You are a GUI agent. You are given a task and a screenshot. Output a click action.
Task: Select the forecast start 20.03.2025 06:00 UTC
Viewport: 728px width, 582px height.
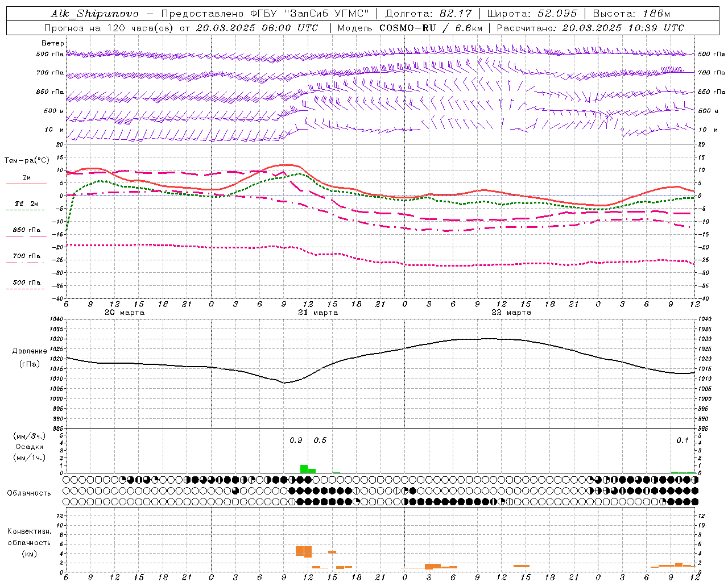click(x=257, y=28)
